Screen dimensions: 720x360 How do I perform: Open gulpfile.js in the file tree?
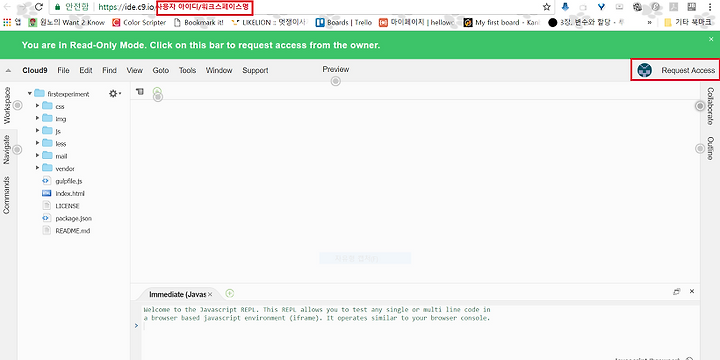[x=68, y=181]
